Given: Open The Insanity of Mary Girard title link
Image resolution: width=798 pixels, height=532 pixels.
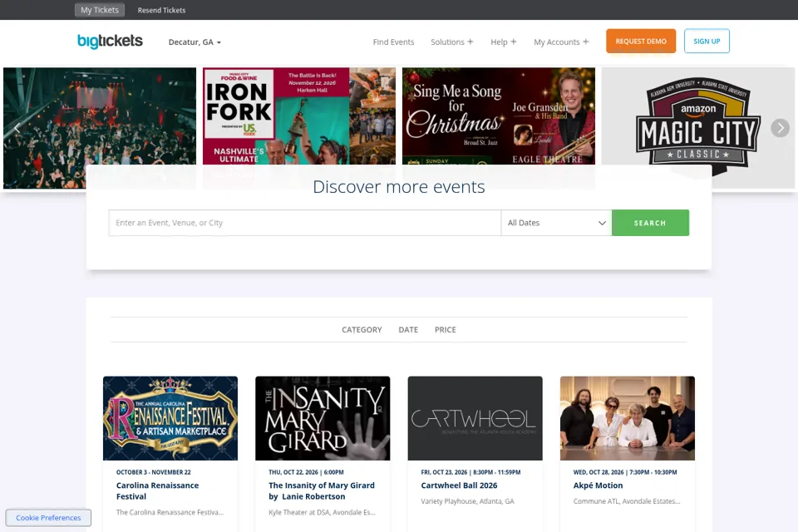Looking at the screenshot, I should pyautogui.click(x=322, y=490).
